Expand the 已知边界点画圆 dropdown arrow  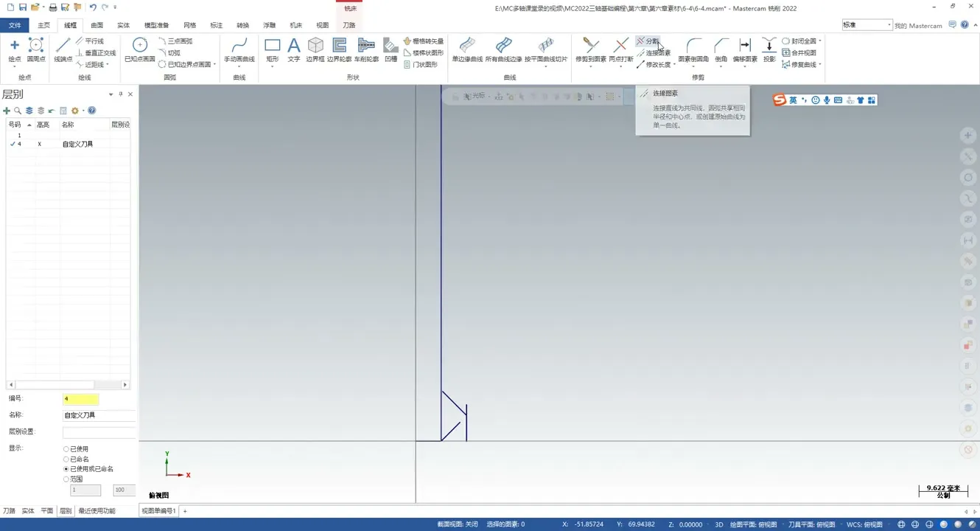coord(215,65)
